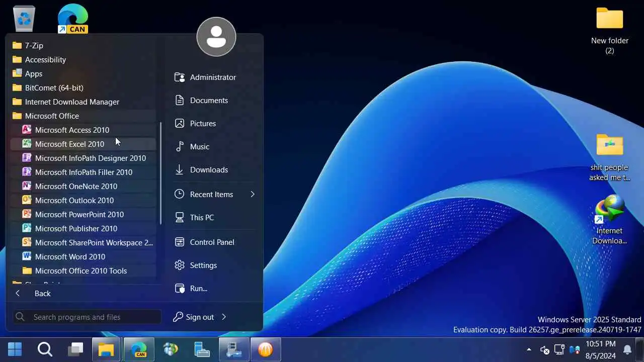This screenshot has height=362, width=644.
Task: Show hidden tray icons chevron
Action: click(529, 349)
